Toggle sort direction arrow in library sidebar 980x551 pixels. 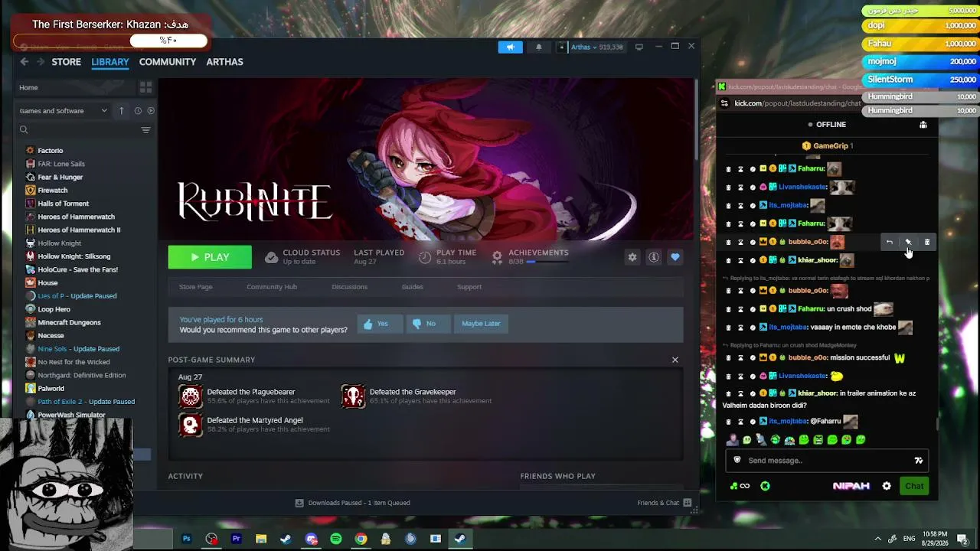(121, 111)
